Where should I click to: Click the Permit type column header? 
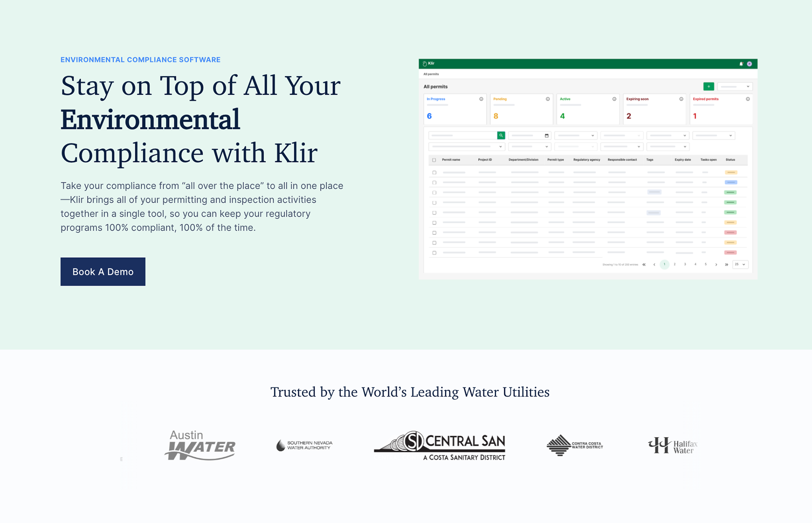point(555,160)
